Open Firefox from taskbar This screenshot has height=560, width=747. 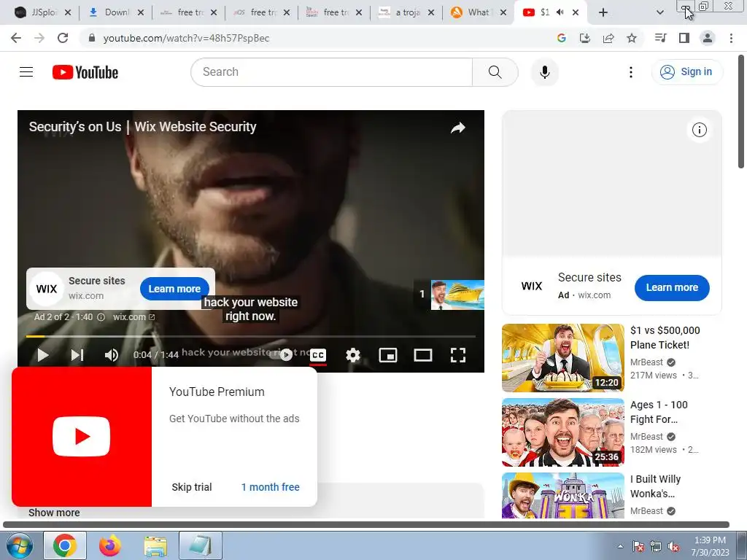click(110, 545)
